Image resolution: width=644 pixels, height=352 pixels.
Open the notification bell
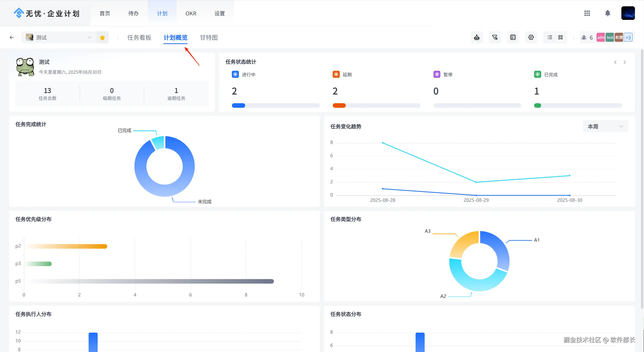[x=607, y=13]
